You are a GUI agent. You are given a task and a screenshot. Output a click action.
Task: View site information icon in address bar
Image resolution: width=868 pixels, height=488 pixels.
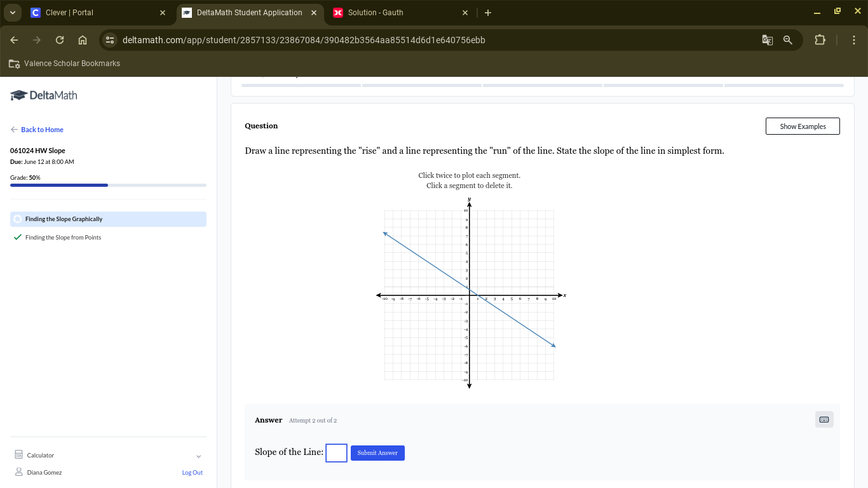coord(110,40)
